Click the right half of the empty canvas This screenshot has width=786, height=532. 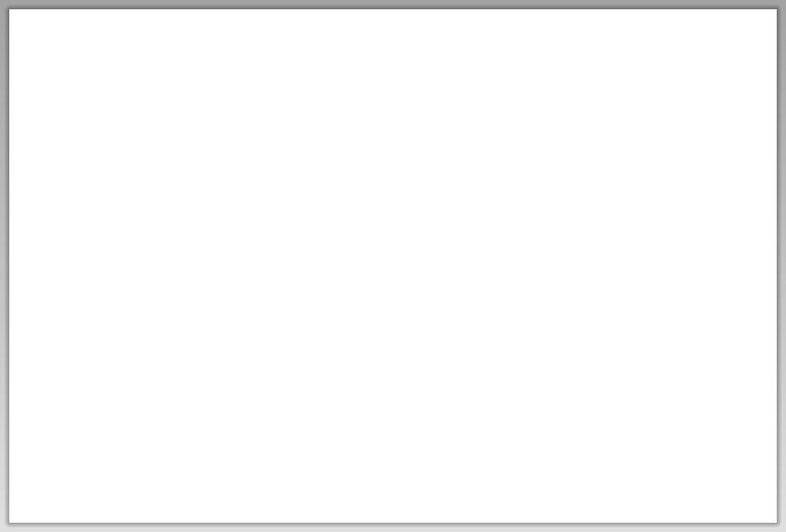[x=585, y=266]
